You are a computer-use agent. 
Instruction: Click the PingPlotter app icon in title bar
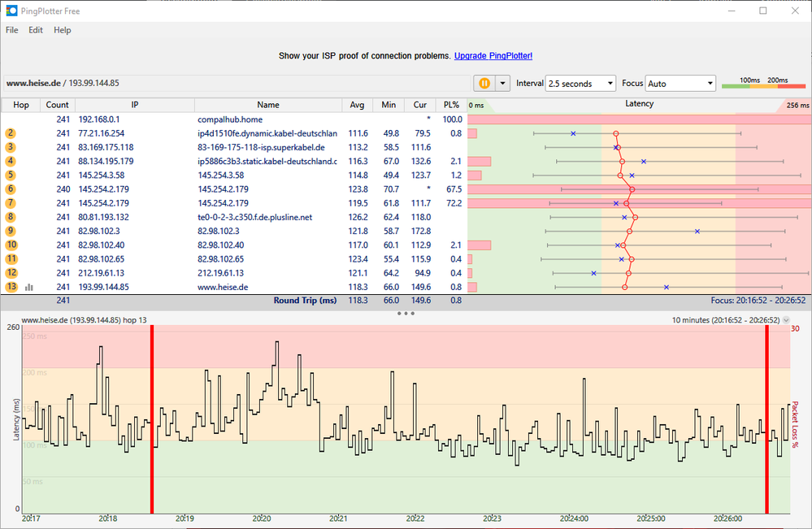tap(11, 11)
